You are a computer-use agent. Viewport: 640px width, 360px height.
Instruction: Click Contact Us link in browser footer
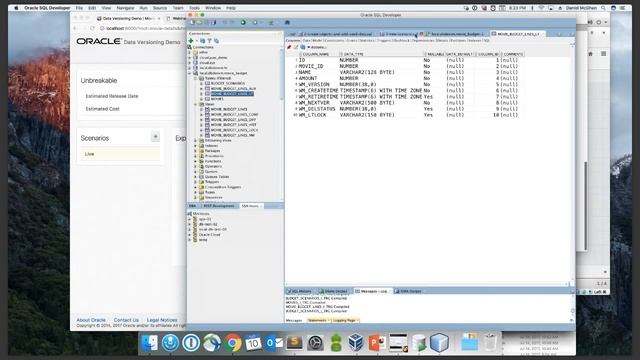tap(126, 320)
